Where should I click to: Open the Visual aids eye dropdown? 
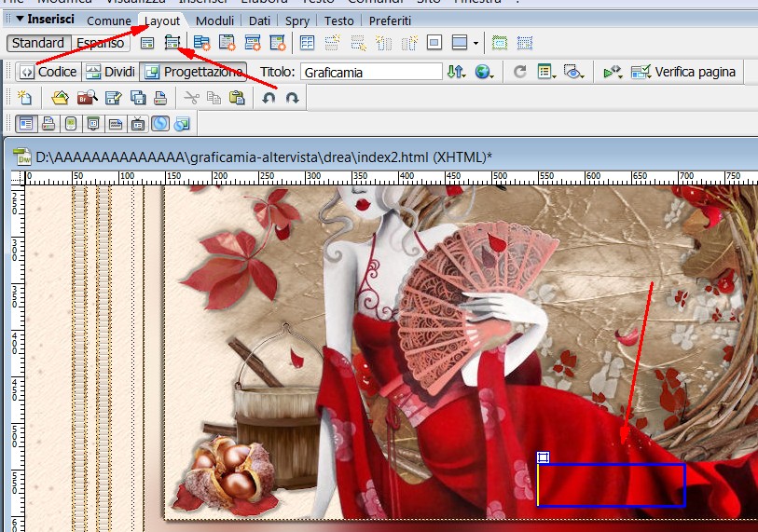pyautogui.click(x=574, y=72)
